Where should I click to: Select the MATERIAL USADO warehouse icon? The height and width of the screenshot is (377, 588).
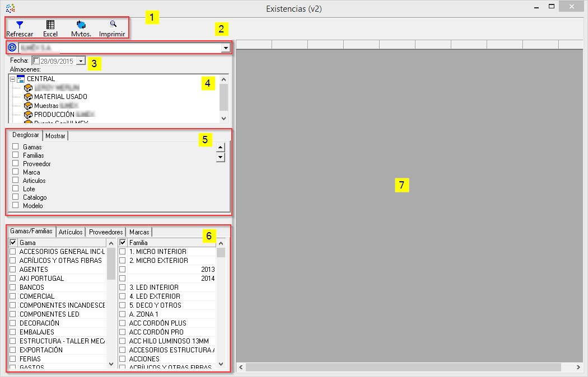28,97
